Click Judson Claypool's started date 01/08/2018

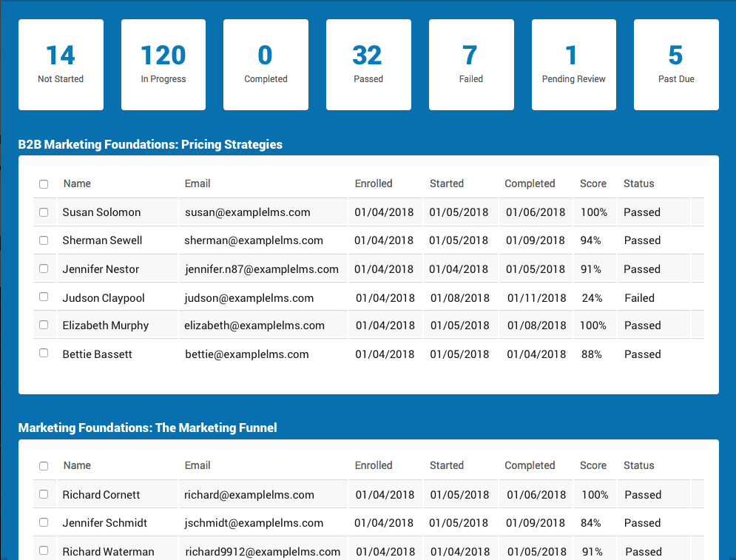[x=460, y=297]
